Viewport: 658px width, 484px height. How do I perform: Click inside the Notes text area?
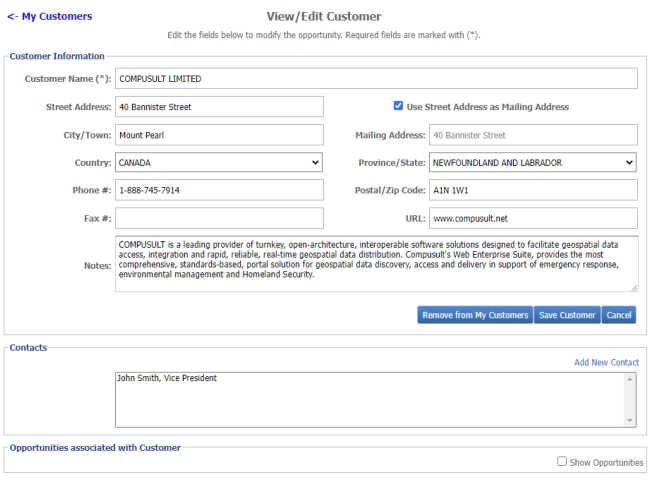(x=377, y=264)
